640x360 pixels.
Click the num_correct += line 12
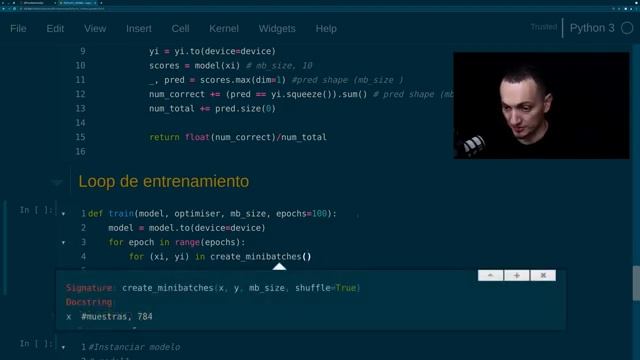coord(301,94)
